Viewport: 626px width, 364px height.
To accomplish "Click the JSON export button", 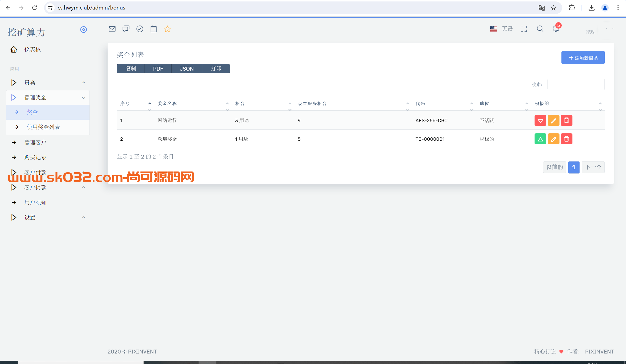I will pos(187,69).
